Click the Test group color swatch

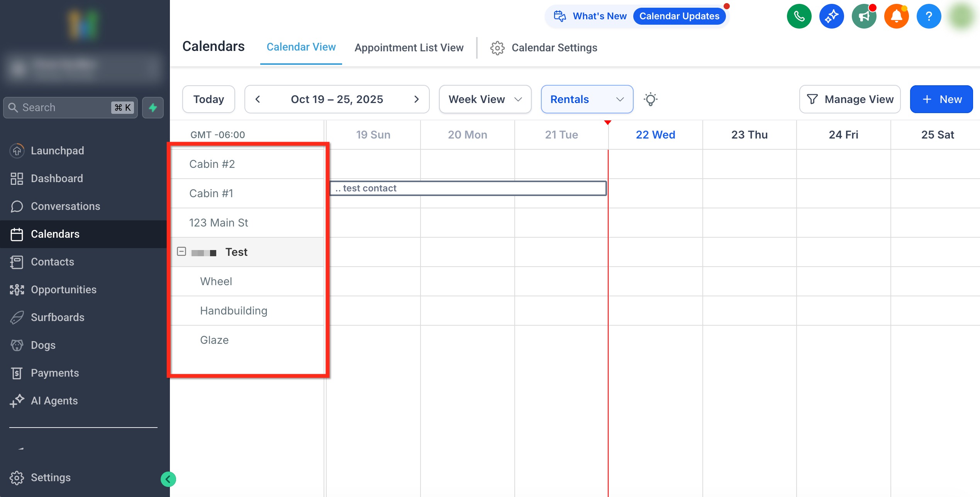204,253
